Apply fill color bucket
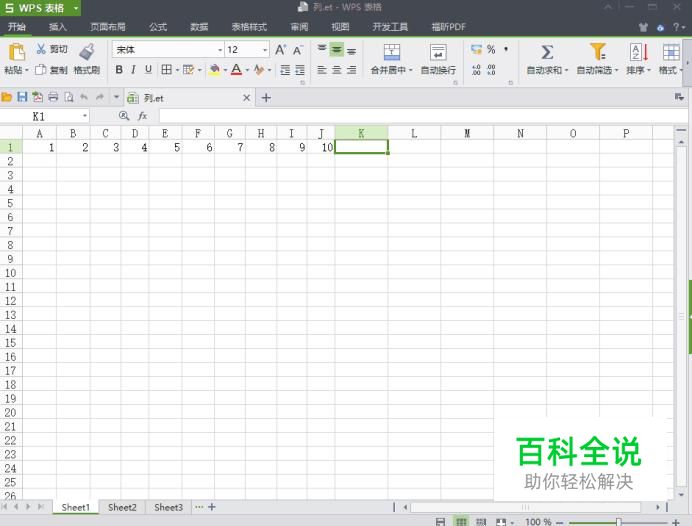Image resolution: width=692 pixels, height=526 pixels. pos(214,69)
